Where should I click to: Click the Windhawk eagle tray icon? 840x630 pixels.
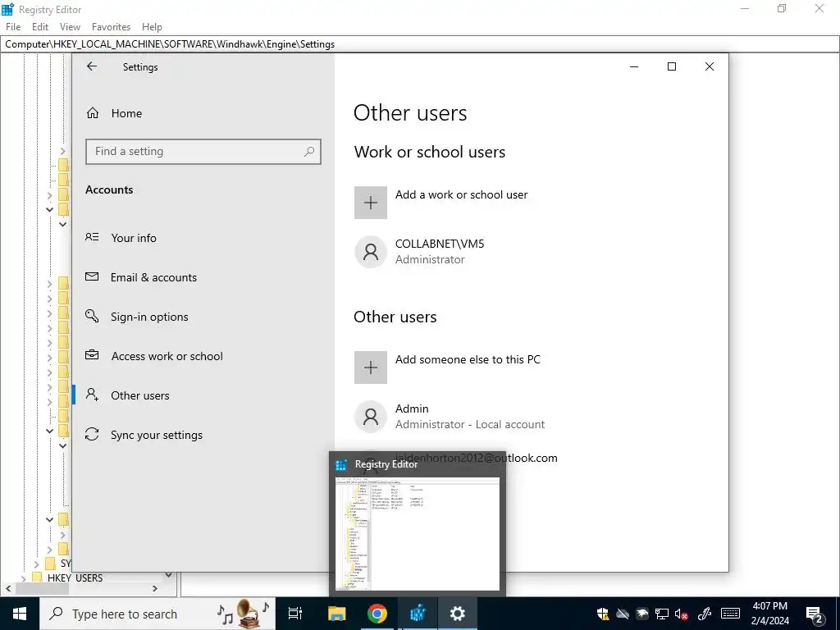pyautogui.click(x=641, y=614)
